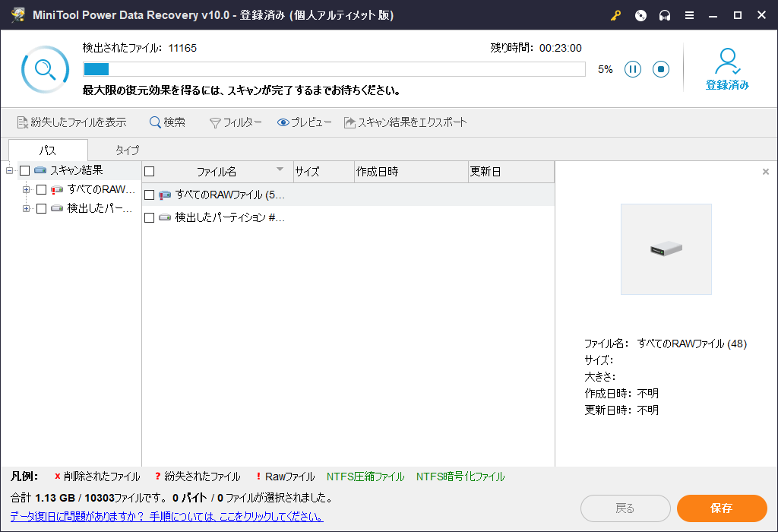Select the パス tab

[48, 150]
